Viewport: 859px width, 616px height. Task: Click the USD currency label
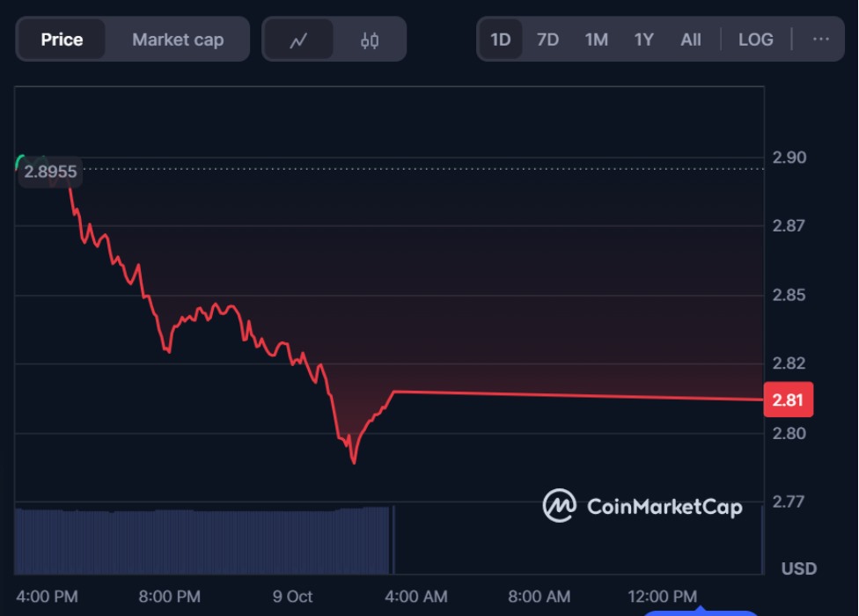click(x=798, y=568)
